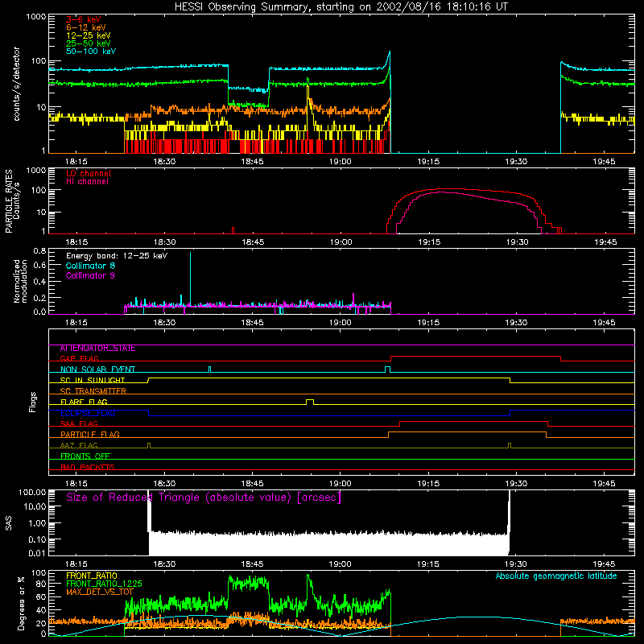Click the peak of the LO channel particle curve
Viewport: 644px width, 644px height.
(446, 189)
